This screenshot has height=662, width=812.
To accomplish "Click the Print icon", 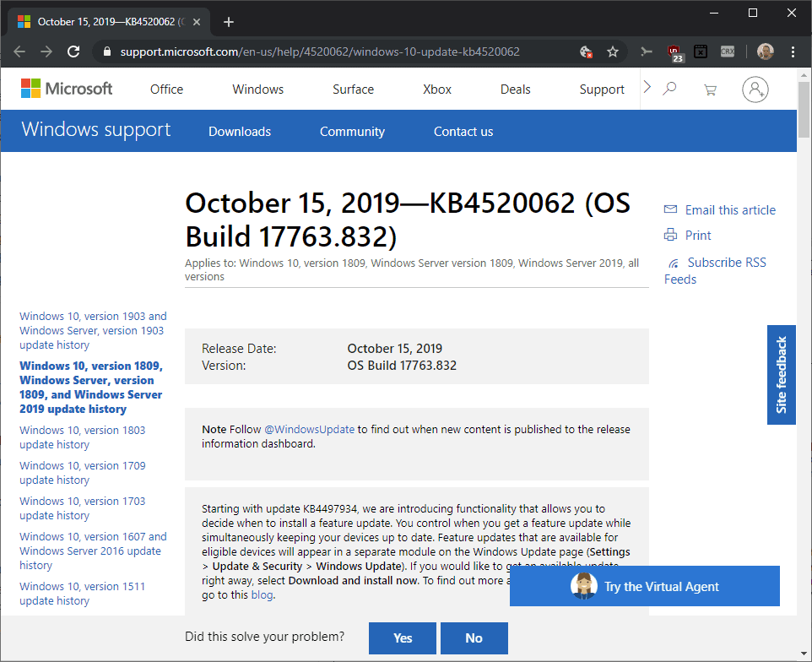I will (671, 235).
